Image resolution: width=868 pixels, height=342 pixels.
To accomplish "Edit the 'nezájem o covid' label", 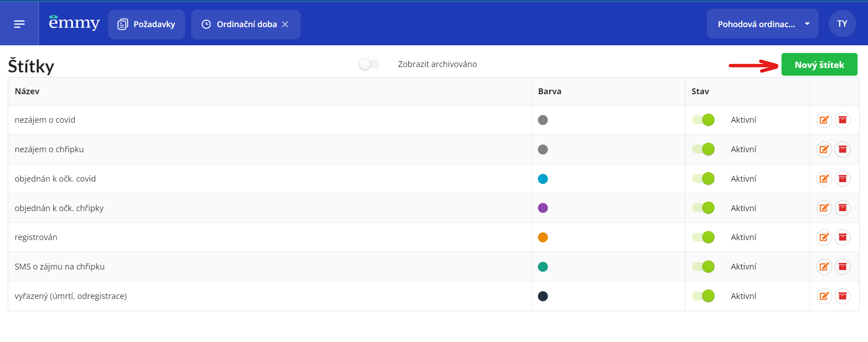I will [x=824, y=120].
